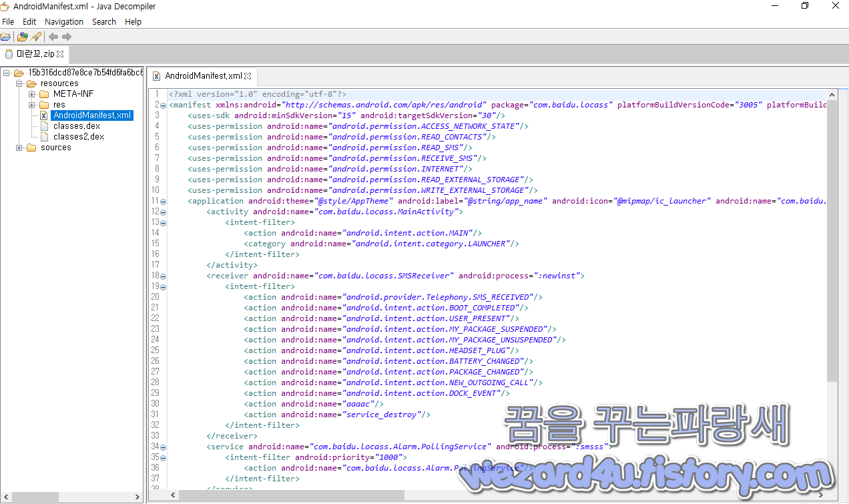Click the Open Type toolbar icon
This screenshot has width=849, height=504.
(23, 37)
